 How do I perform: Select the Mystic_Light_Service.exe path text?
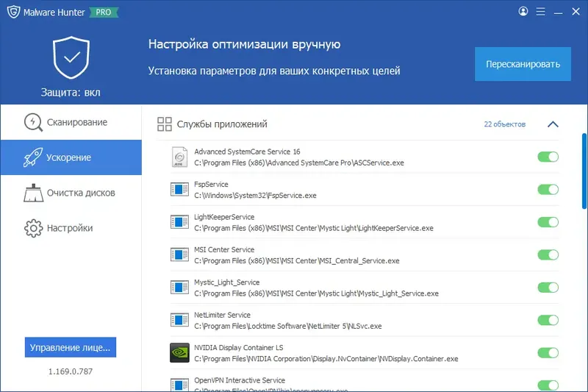[316, 293]
